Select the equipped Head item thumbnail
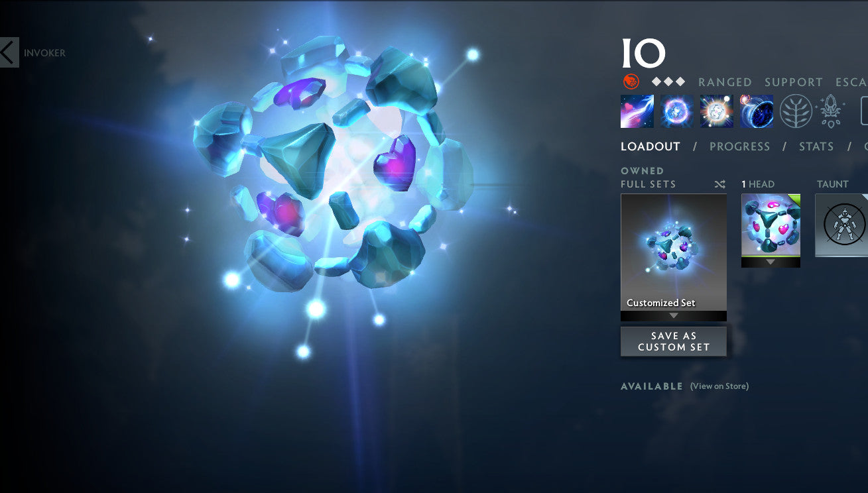 pos(771,225)
